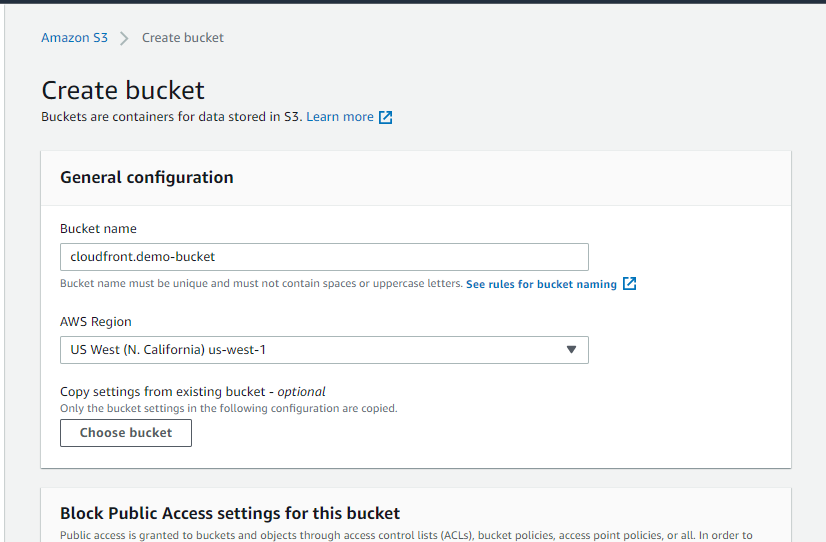Open See rules for bucket naming link
The image size is (826, 542).
[x=541, y=284]
